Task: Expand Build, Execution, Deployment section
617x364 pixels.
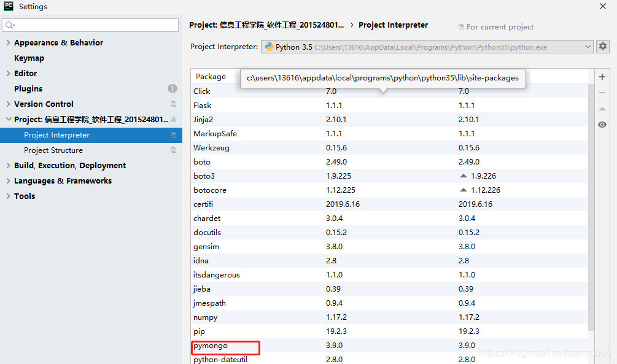Action: pos(8,165)
